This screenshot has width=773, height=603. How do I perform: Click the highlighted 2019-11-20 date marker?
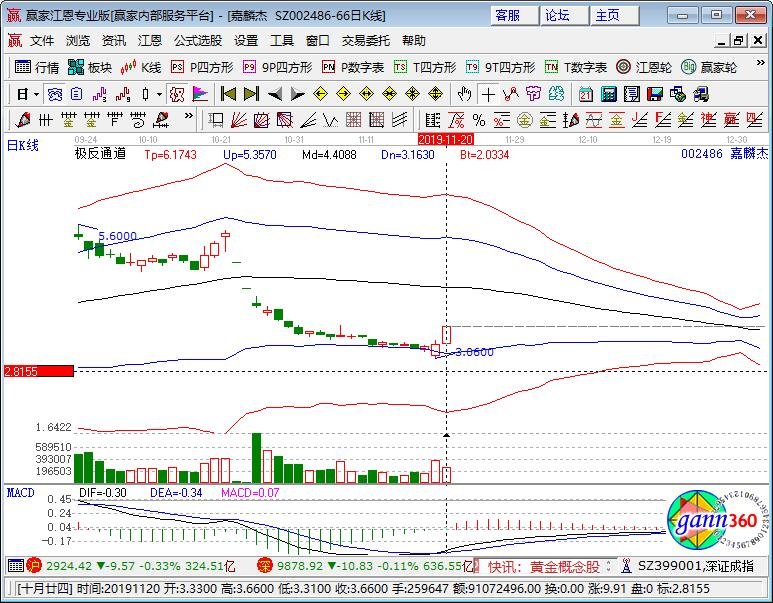[446, 140]
